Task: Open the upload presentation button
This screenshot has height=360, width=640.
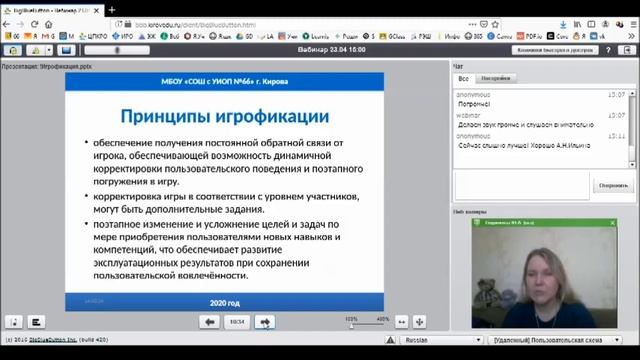Action: (x=13, y=322)
